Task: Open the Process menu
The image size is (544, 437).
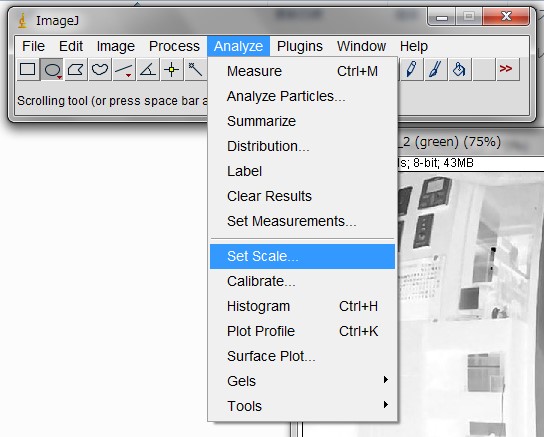Action: click(x=174, y=46)
